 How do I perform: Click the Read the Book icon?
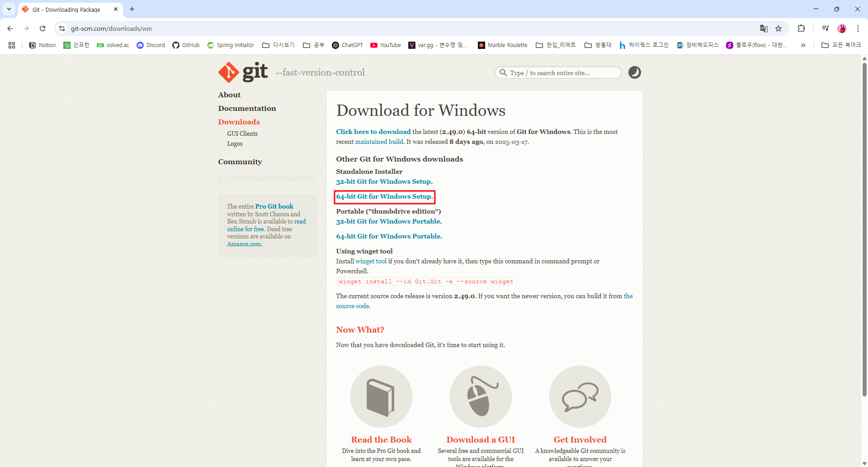tap(381, 396)
